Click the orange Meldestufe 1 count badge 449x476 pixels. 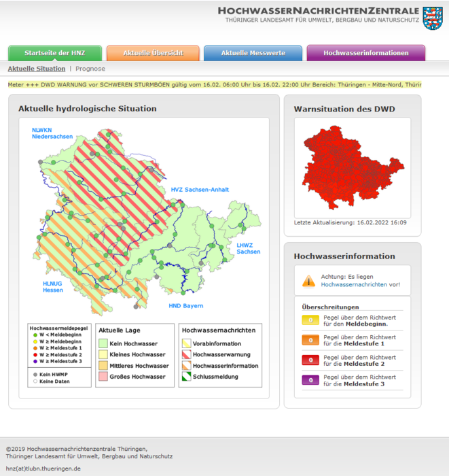pos(310,340)
